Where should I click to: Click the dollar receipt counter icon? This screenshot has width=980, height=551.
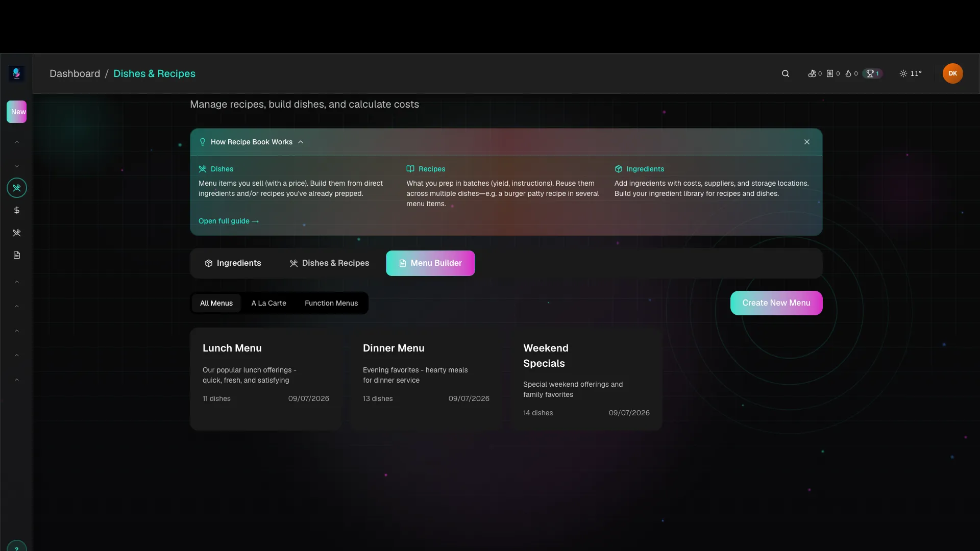(830, 73)
